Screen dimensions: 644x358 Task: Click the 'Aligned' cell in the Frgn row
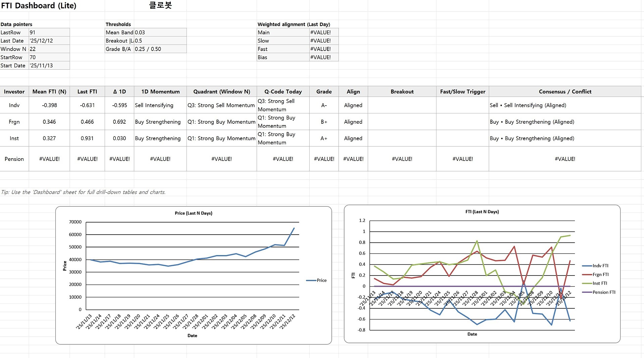point(353,122)
